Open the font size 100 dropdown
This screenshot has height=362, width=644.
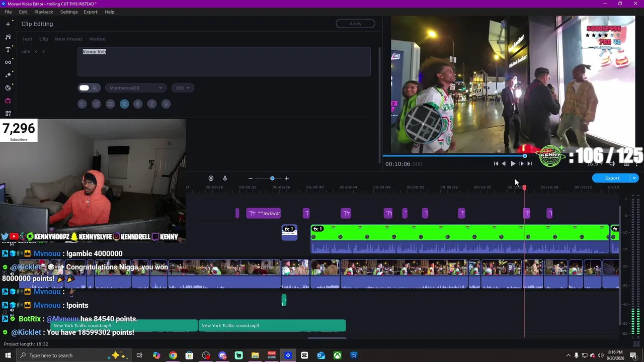point(183,88)
